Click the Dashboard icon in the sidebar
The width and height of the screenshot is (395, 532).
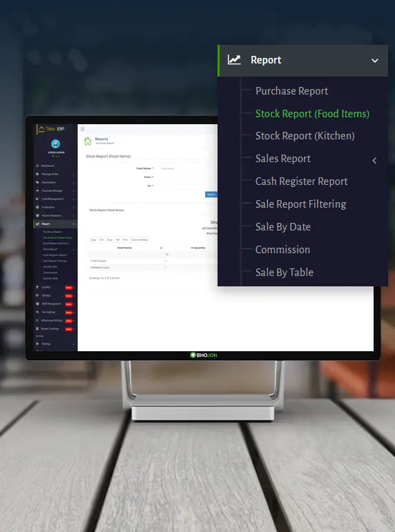pyautogui.click(x=37, y=166)
